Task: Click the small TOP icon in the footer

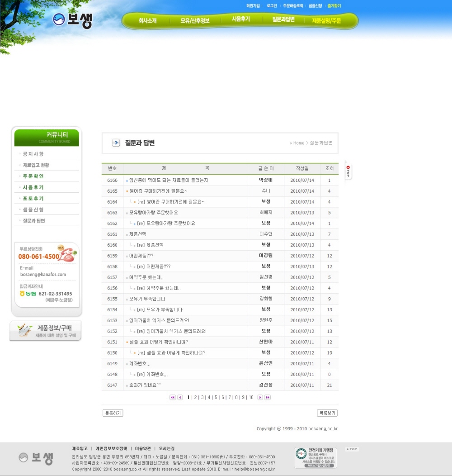Action: coord(352,449)
